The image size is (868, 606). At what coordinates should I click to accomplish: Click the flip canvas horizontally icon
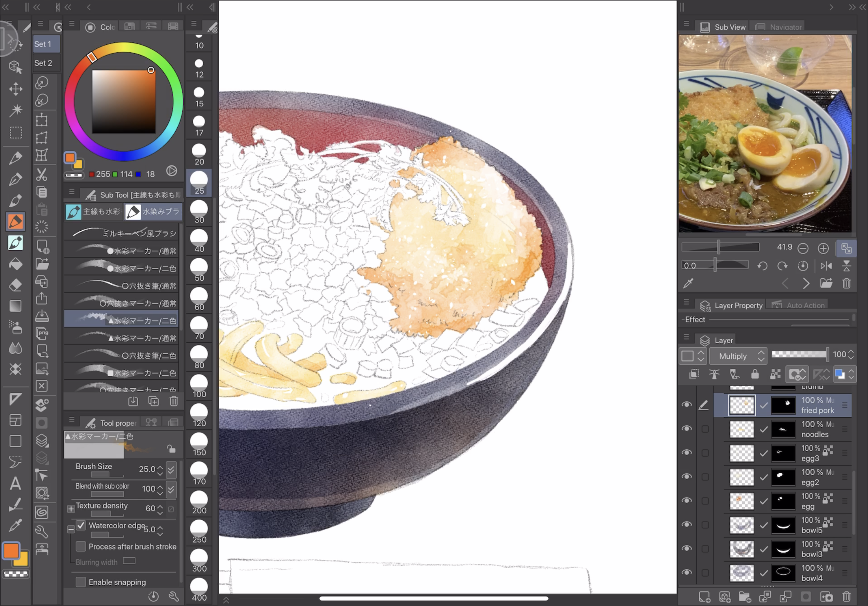[x=827, y=266]
